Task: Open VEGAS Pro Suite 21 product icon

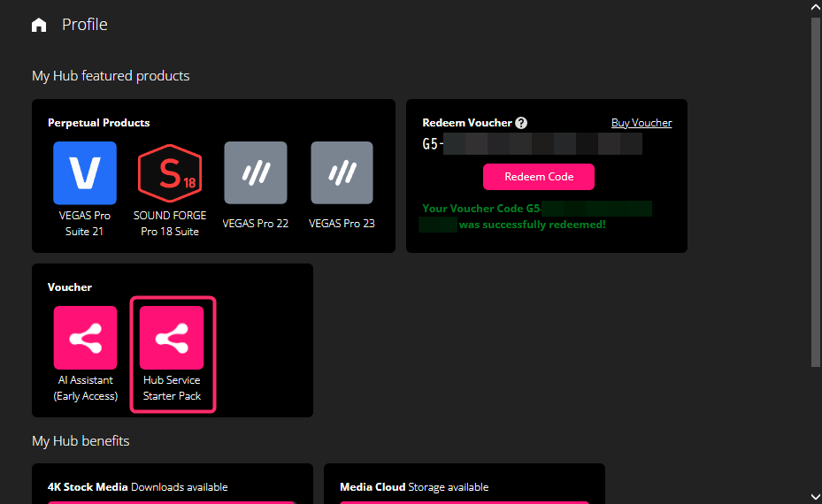Action: (85, 173)
